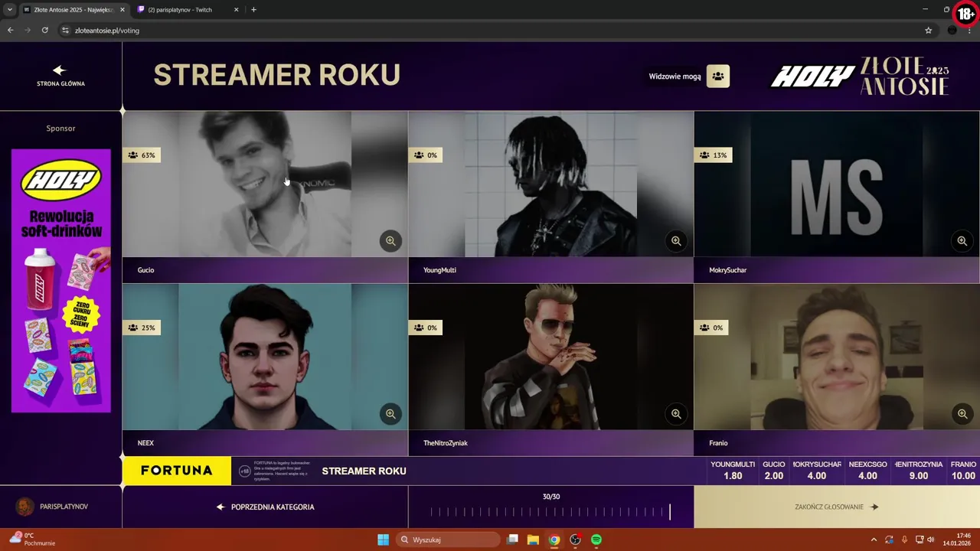980x551 pixels.
Task: View site information icon in address bar
Action: [66, 31]
